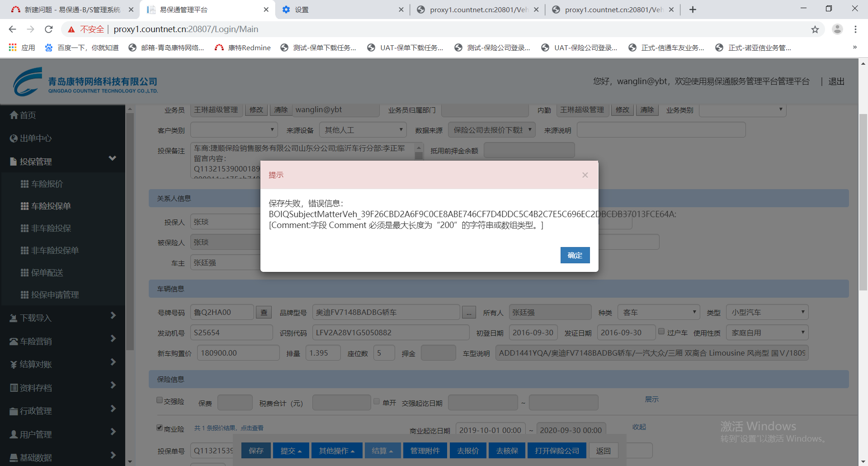868x466 pixels.
Task: Click the 打开保险公司 button
Action: 557,451
